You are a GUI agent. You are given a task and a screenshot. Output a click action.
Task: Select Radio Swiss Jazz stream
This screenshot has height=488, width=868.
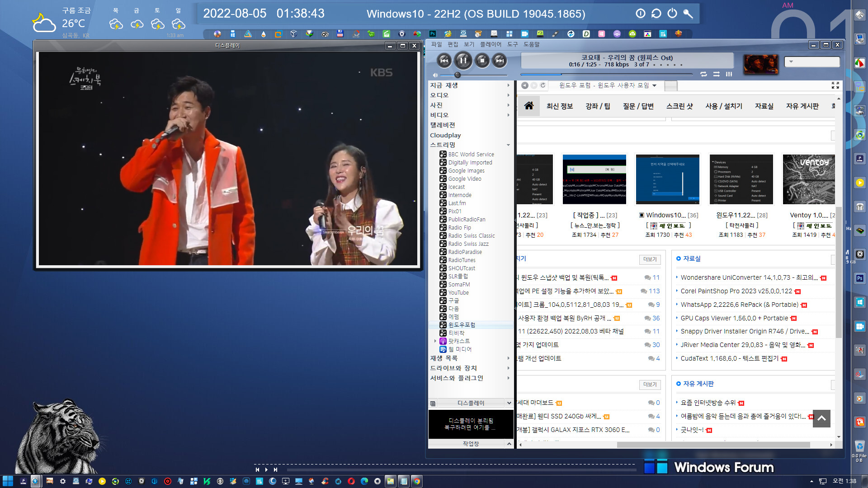[468, 244]
